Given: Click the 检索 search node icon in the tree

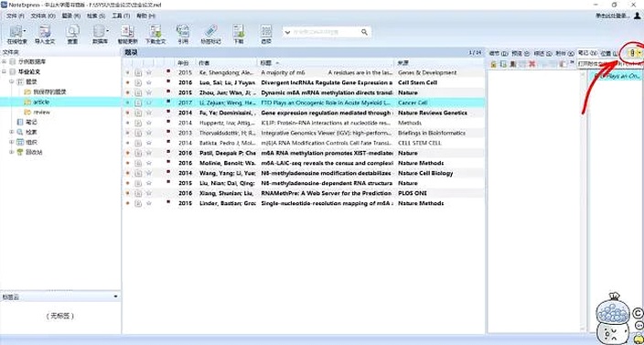Looking at the screenshot, I should click(20, 132).
